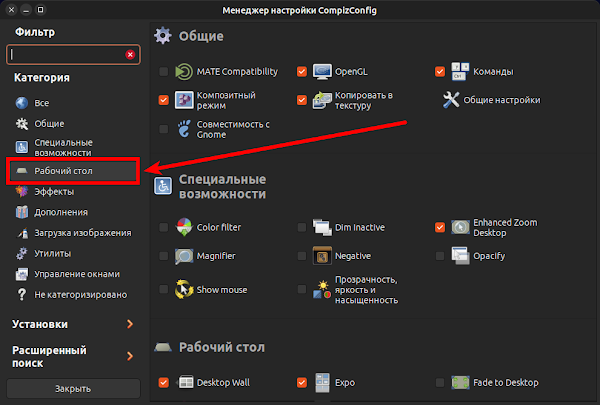Select the Дополнения category

[73, 212]
